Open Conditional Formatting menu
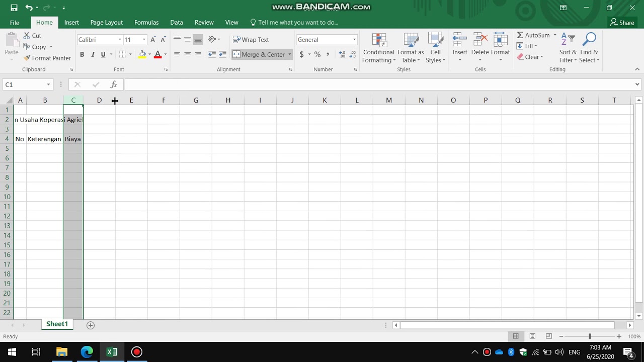Screen dimensions: 644x362 coord(379,48)
